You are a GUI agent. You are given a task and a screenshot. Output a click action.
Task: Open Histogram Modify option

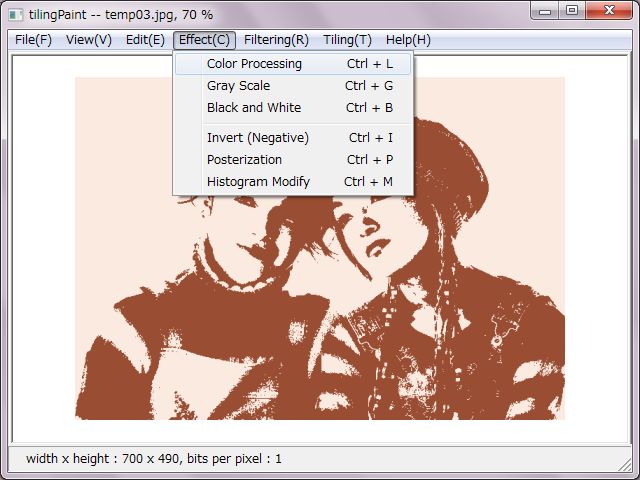(293, 182)
